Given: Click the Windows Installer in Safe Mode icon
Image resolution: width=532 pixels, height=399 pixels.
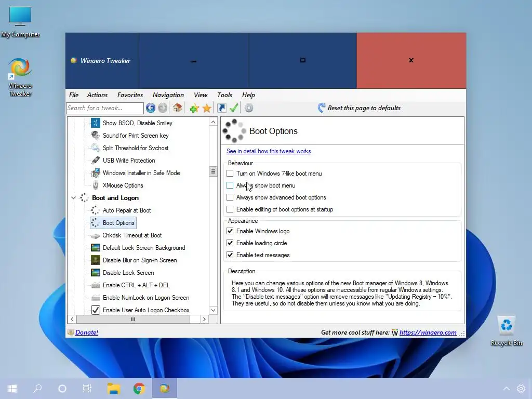Looking at the screenshot, I should [96, 172].
